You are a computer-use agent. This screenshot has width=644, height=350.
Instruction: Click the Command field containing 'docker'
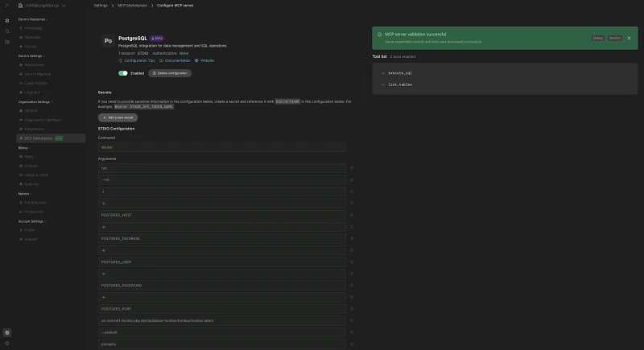222,147
